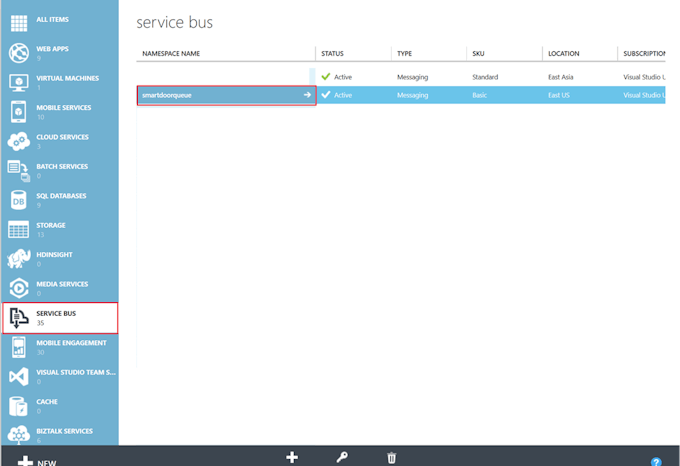The image size is (680, 466).
Task: Sort by Namespace Name column header
Action: click(171, 53)
